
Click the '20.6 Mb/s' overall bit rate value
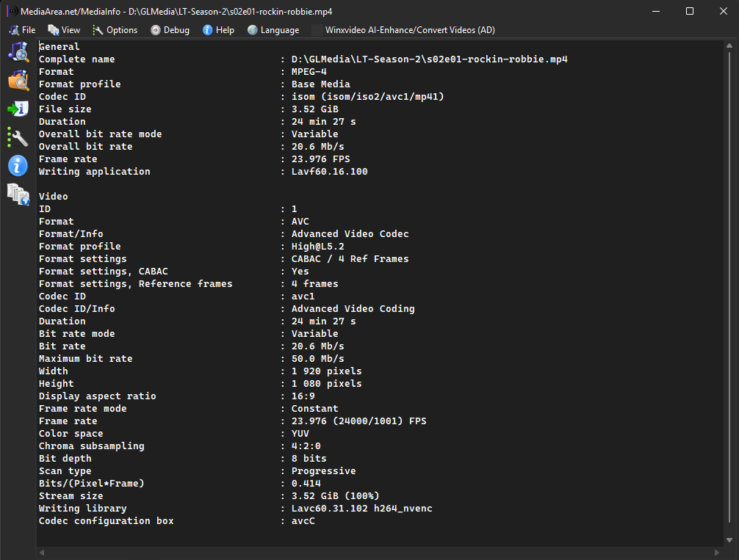click(317, 147)
